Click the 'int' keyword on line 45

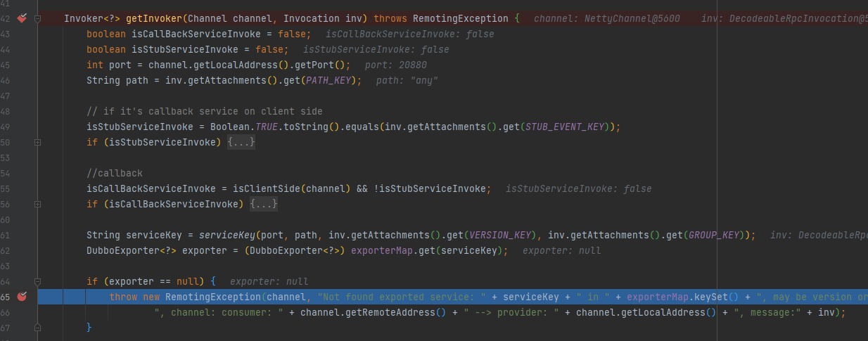pos(95,65)
